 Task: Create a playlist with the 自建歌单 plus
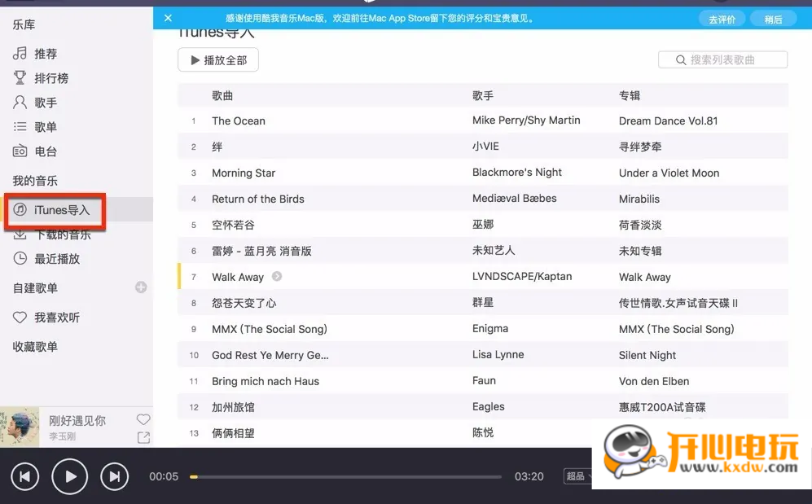(x=140, y=287)
